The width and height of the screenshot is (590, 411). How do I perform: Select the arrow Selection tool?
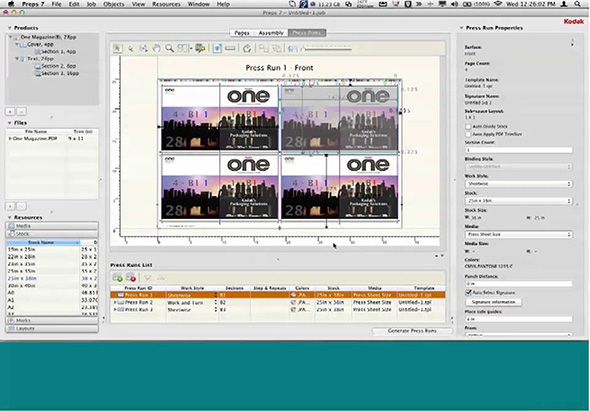coord(117,48)
